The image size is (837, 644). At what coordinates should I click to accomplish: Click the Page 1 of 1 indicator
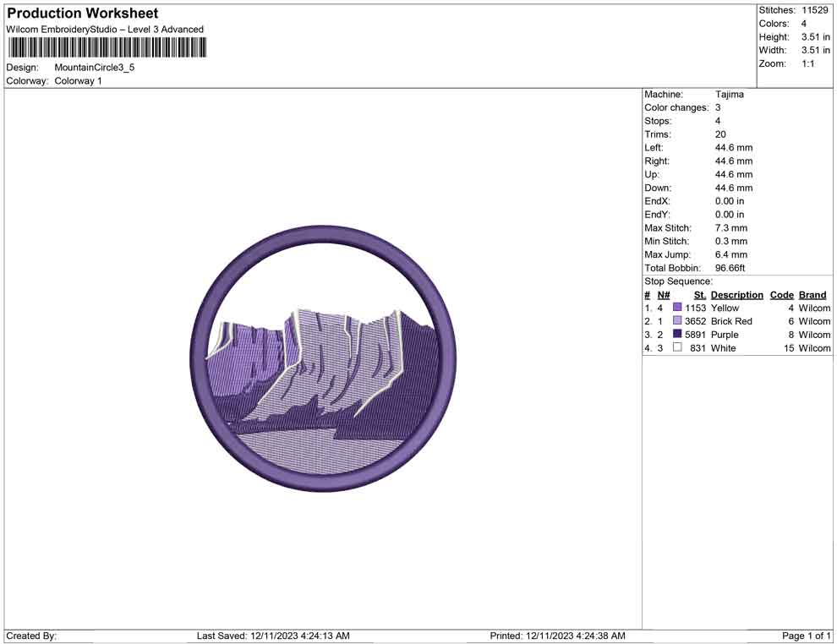point(806,636)
